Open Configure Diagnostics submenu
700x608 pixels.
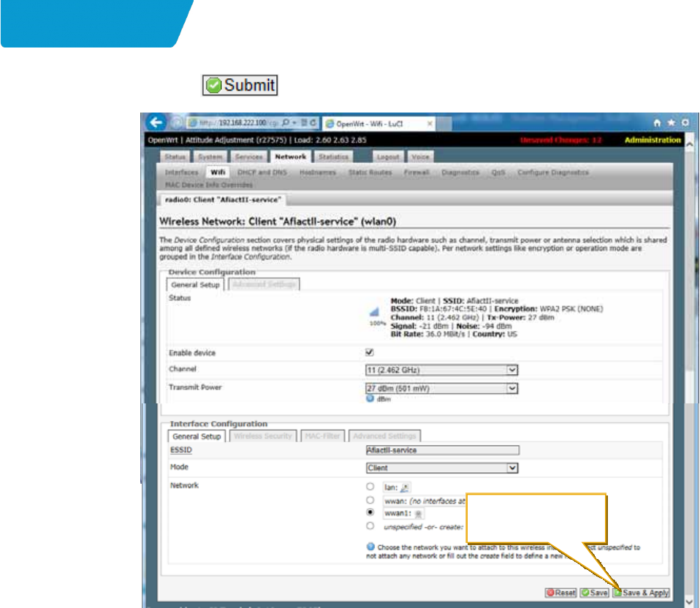coord(553,172)
